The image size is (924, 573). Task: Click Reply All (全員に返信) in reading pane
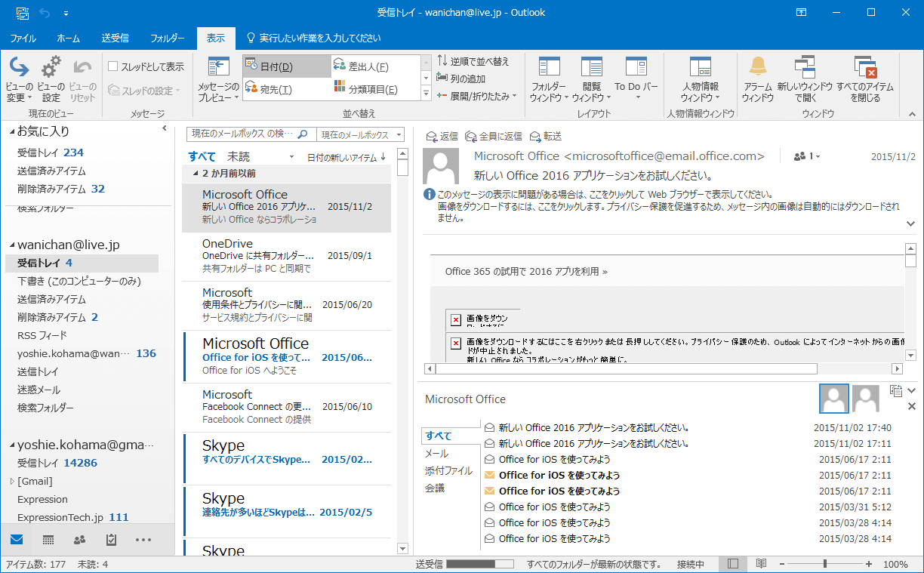coord(494,136)
